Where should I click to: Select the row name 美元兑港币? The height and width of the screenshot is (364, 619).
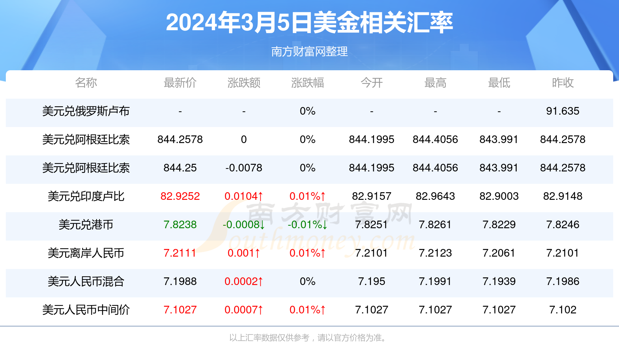click(86, 225)
